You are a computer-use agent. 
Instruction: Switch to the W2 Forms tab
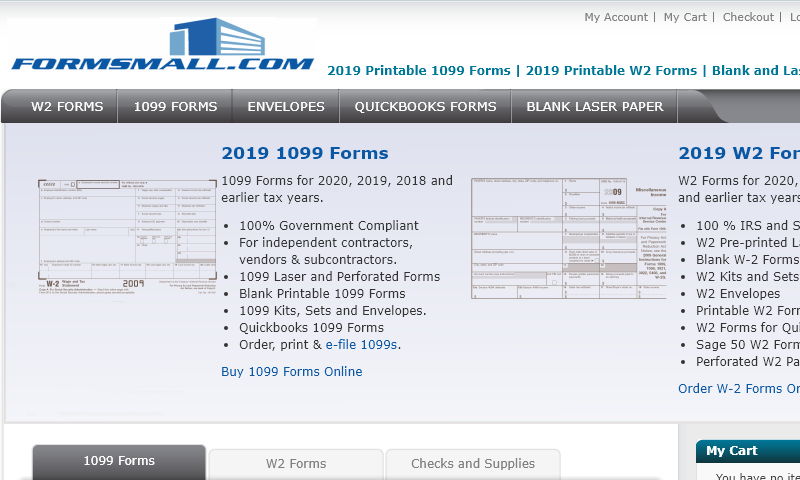click(x=296, y=464)
